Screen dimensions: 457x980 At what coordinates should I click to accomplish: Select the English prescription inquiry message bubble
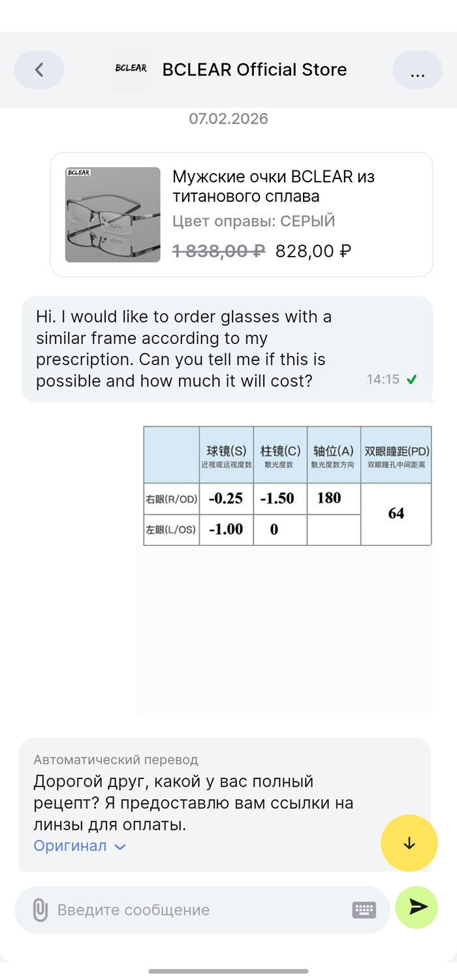(196, 349)
